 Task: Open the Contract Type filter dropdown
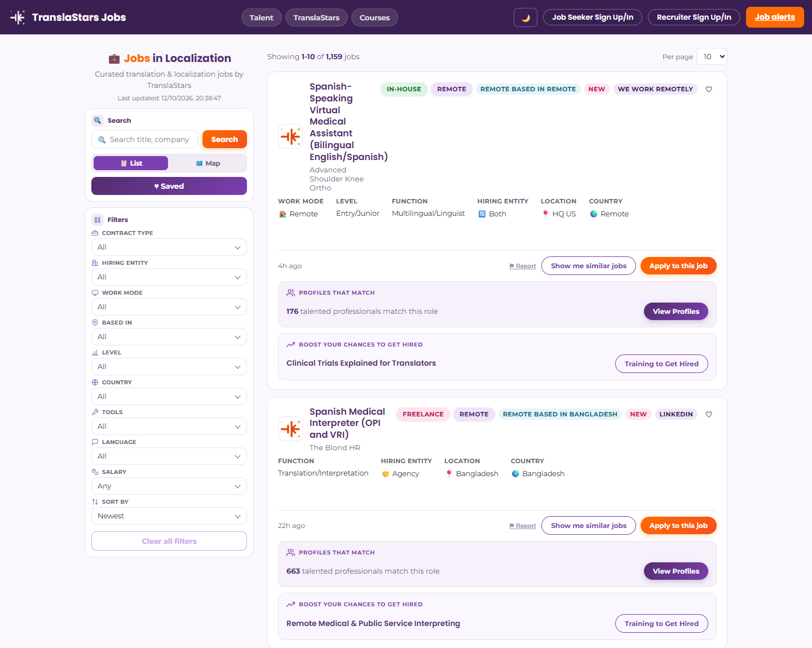169,247
